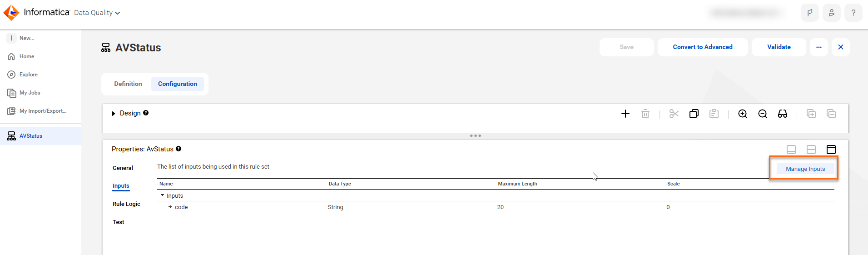
Task: Open the user profile menu icon
Action: [831, 13]
